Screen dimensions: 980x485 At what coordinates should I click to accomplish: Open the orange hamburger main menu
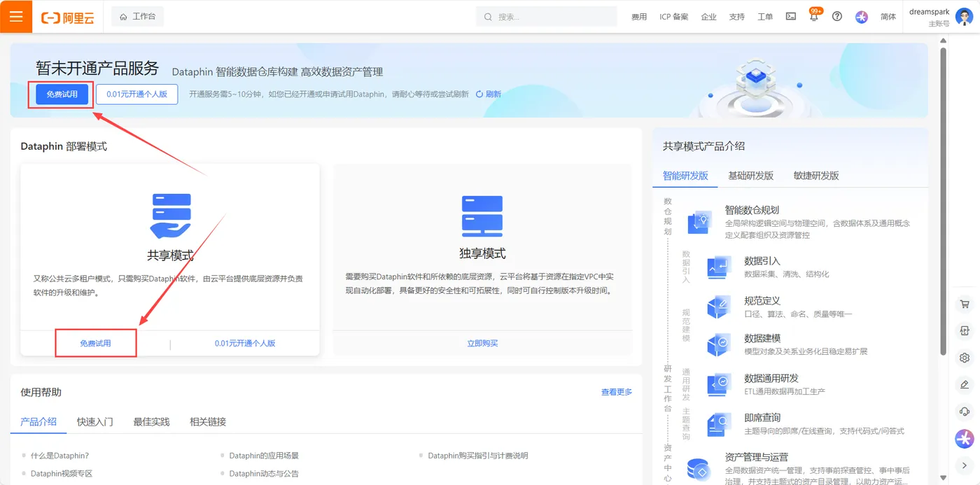(16, 16)
